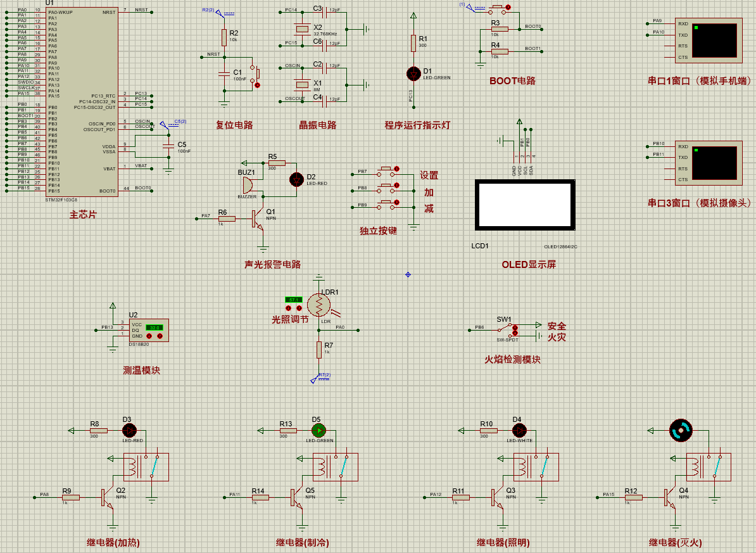Select capacitor C5 near VDDA

pos(168,146)
